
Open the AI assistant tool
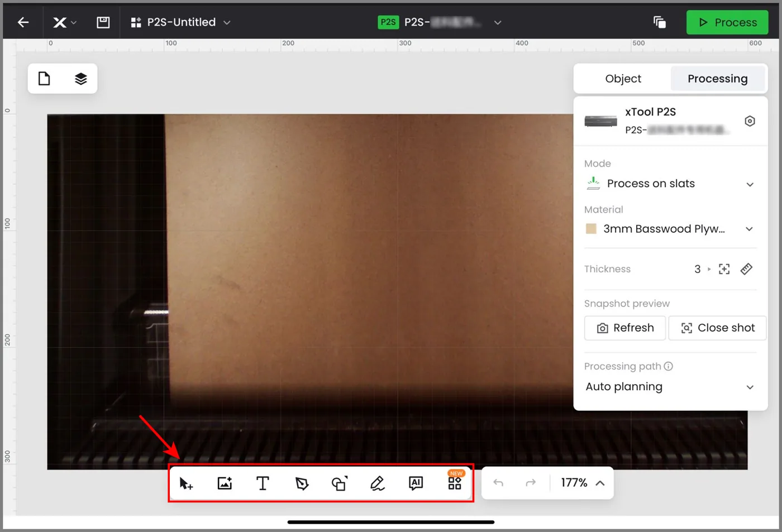point(416,483)
